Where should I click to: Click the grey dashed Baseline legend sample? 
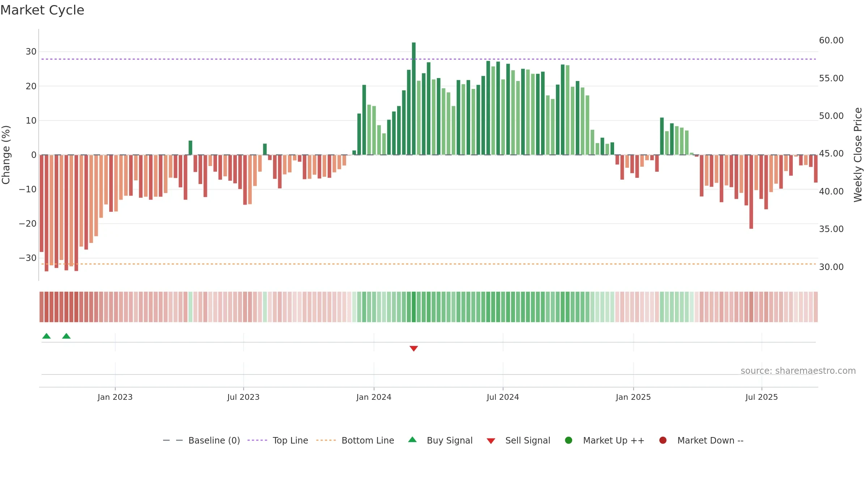click(x=173, y=440)
